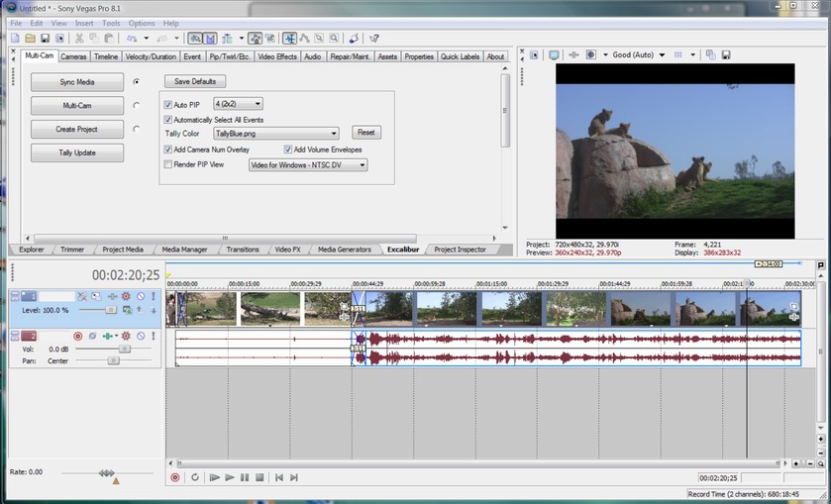The width and height of the screenshot is (831, 504).
Task: Mute video track 1
Action: click(x=141, y=296)
